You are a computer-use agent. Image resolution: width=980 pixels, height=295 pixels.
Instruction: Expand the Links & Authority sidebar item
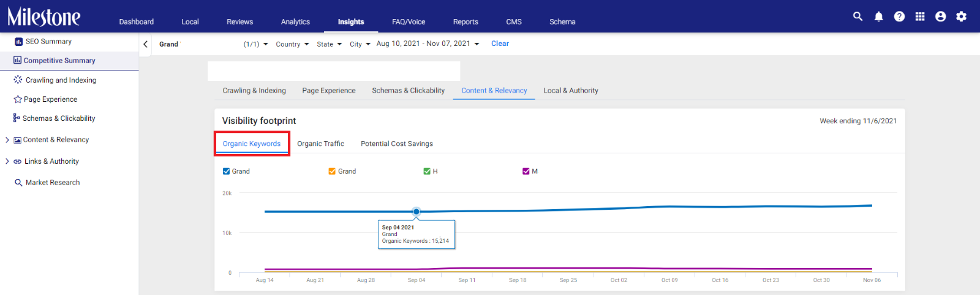pos(7,161)
